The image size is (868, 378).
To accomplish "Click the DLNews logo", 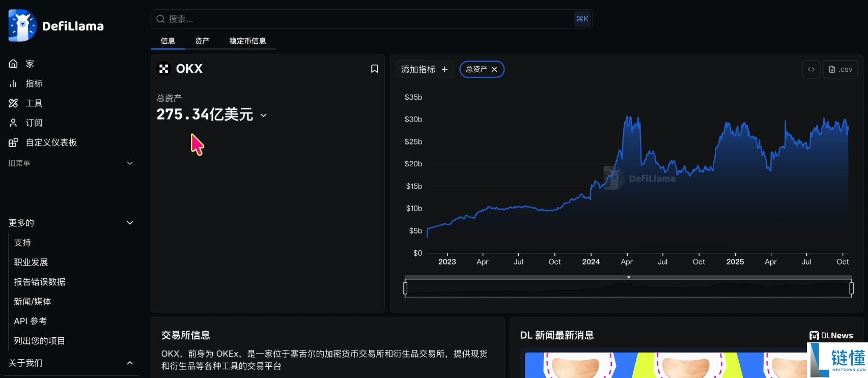I will [831, 335].
